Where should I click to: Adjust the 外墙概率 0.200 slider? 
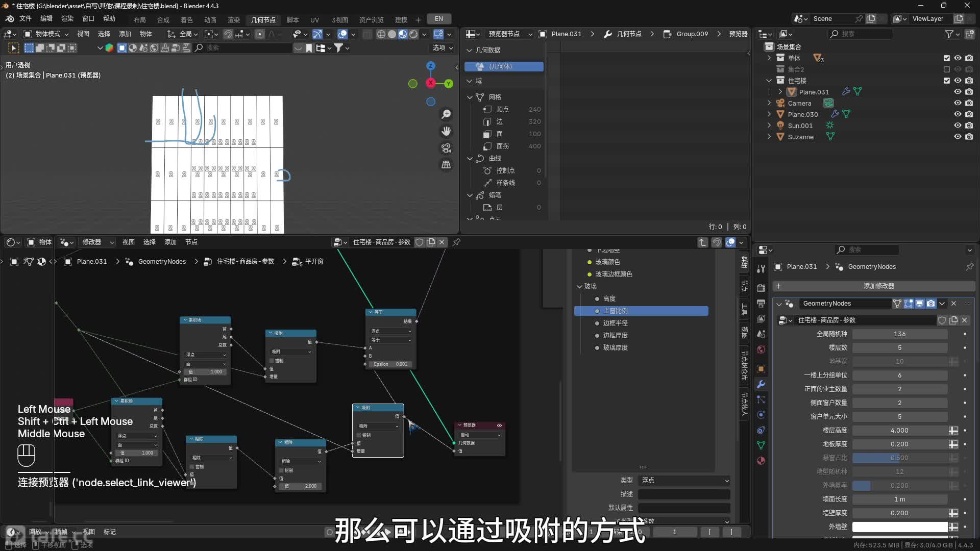(x=900, y=485)
